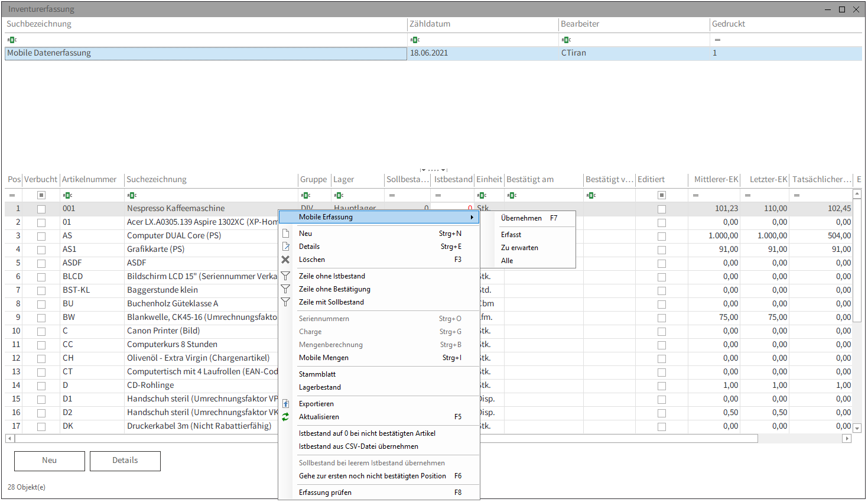Click equals filter icon under Istbestand column
868x502 pixels.
pos(438,195)
